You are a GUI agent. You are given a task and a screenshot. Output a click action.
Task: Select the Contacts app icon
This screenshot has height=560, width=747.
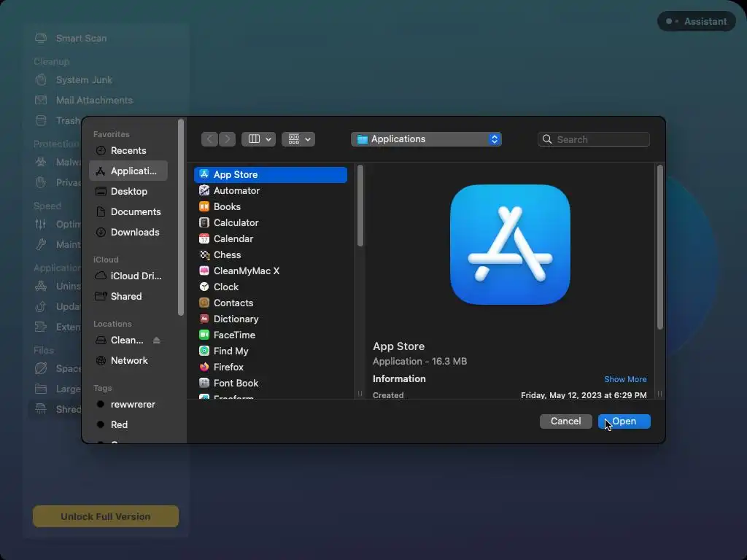(x=204, y=303)
